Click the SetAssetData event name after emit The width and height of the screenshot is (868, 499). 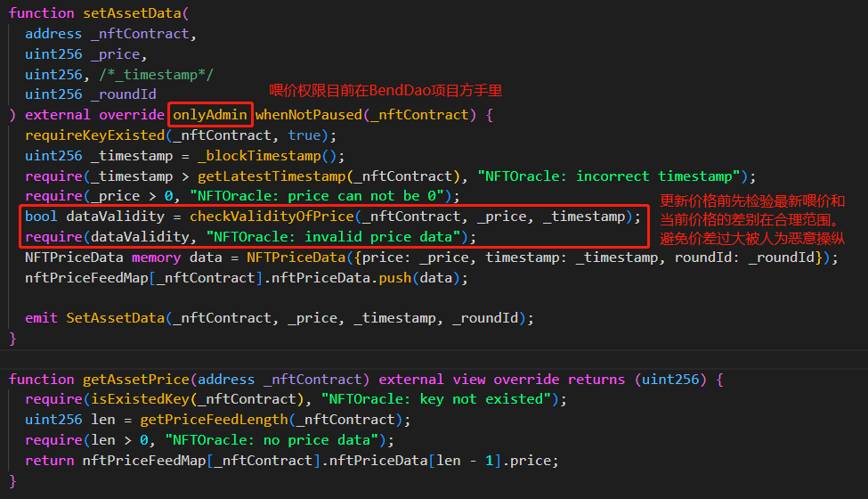click(x=115, y=318)
